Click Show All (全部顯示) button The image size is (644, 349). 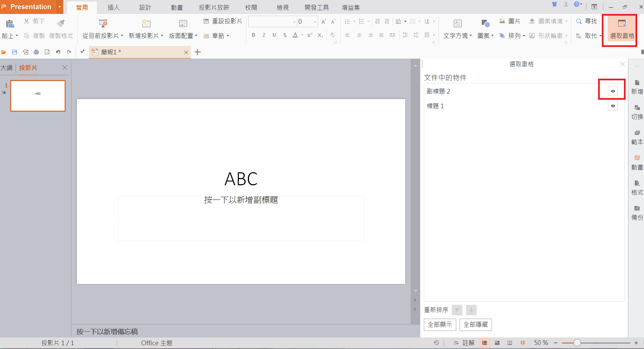pos(440,324)
